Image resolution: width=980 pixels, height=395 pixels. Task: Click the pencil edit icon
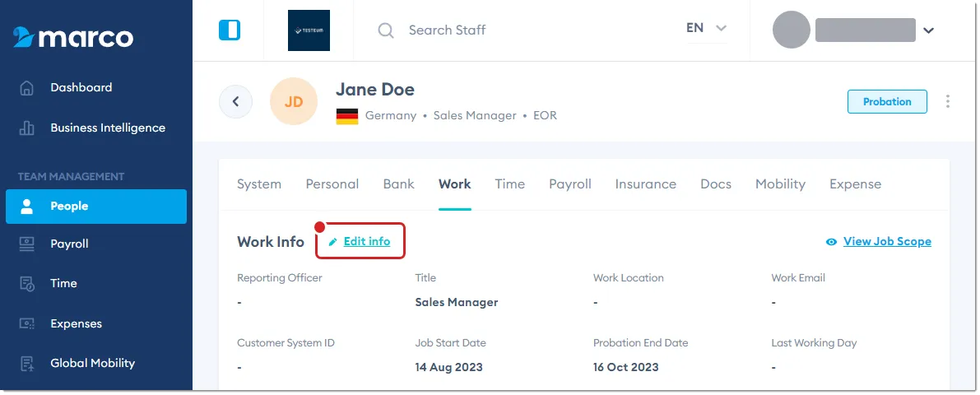[333, 242]
